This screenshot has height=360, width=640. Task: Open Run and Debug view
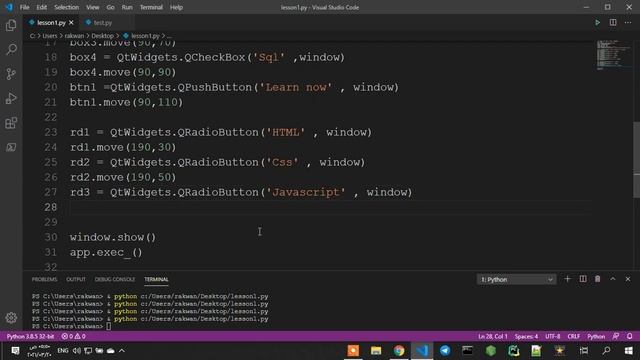[x=11, y=98]
